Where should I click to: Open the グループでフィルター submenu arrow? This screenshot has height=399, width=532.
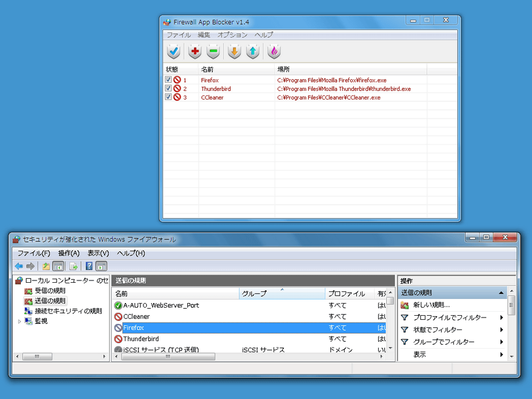pos(501,342)
